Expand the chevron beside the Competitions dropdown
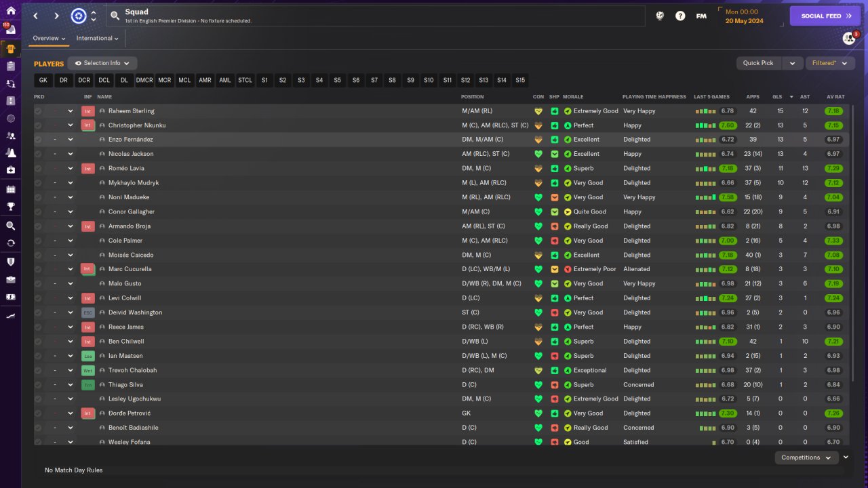Viewport: 868px width, 488px height. tap(846, 457)
